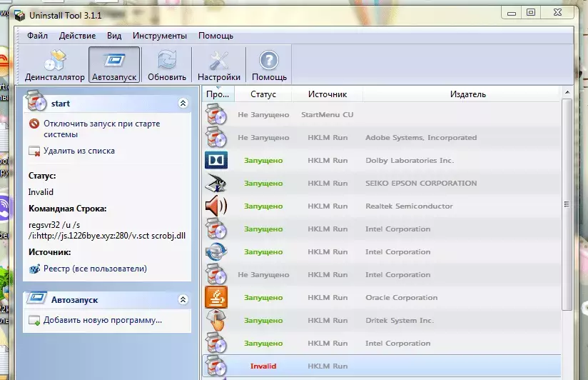588x380 pixels.
Task: Select the Dolby Laboratories program icon
Action: coord(216,160)
